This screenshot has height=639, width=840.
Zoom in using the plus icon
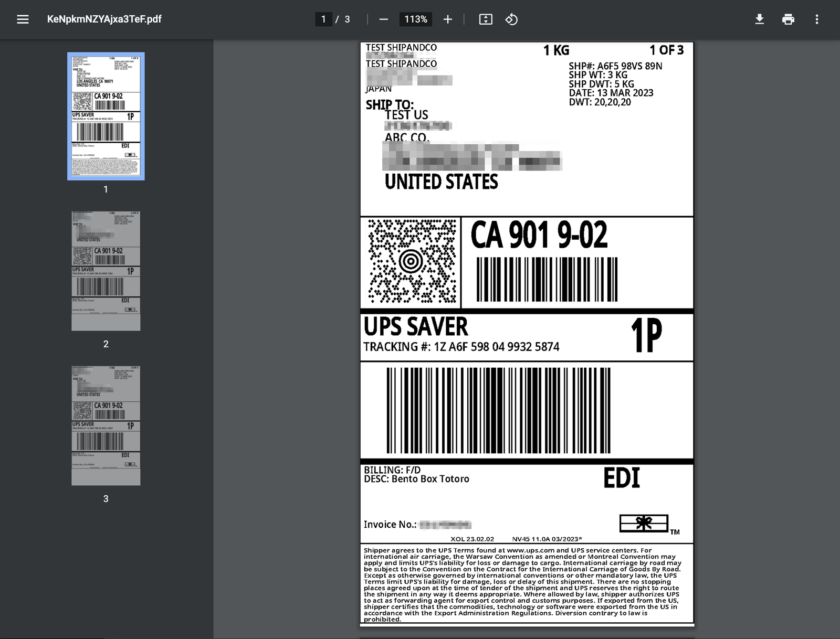(447, 19)
